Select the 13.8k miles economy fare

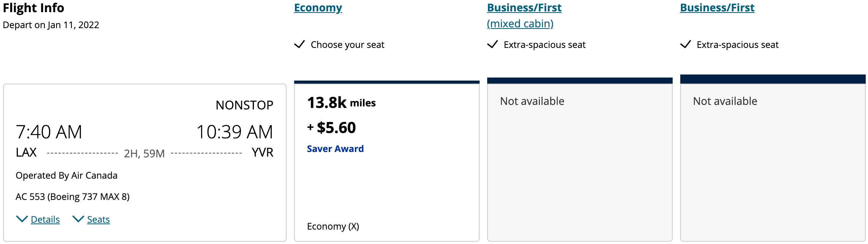click(341, 103)
